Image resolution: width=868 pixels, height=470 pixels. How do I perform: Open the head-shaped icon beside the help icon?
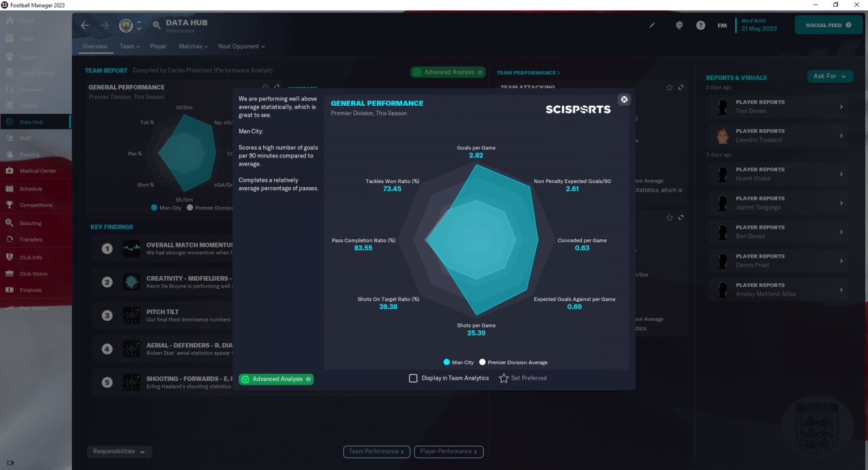(679, 26)
